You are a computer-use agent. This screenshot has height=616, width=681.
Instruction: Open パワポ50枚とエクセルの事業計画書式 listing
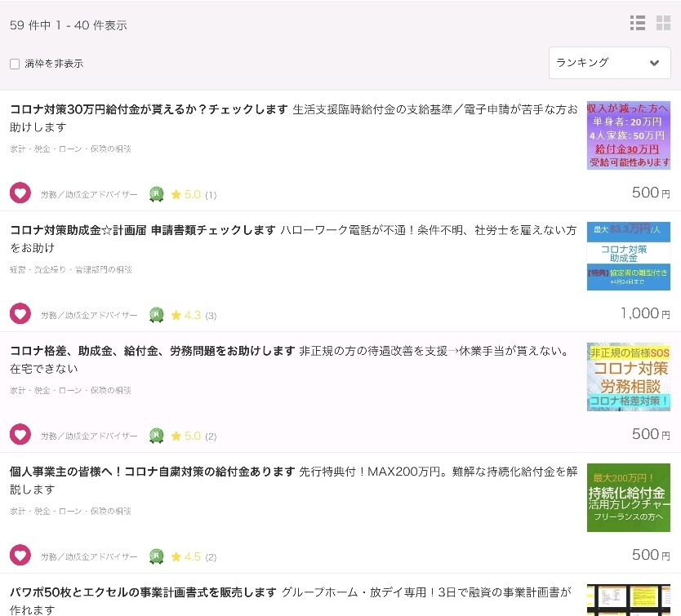(143, 592)
